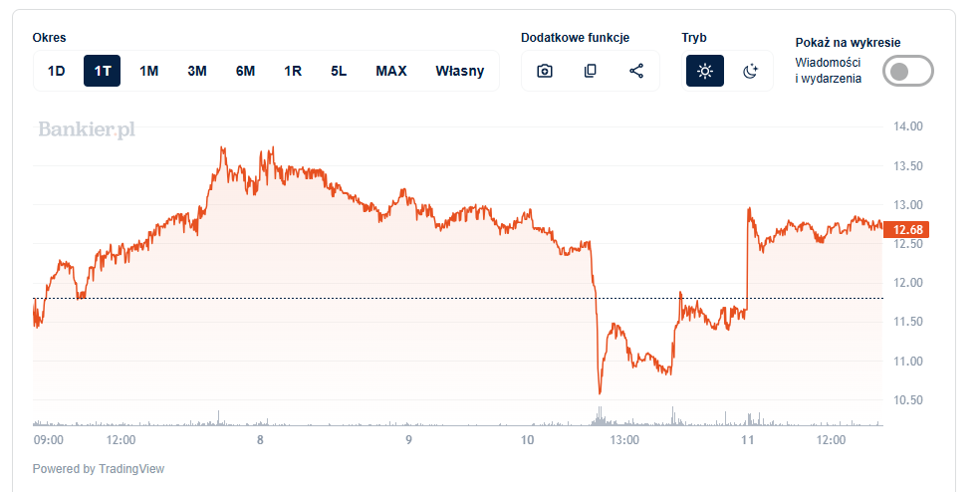Switch to dark mode moon icon

(x=751, y=71)
